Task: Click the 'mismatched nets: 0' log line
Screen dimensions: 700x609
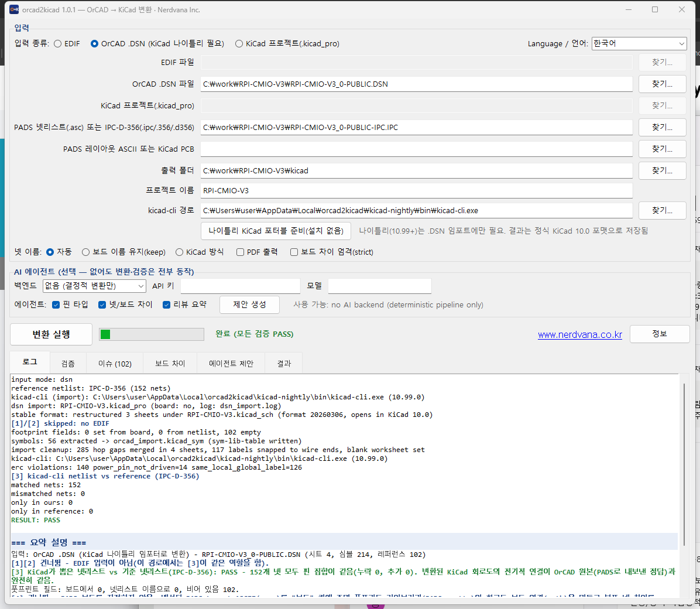Action: (x=48, y=494)
